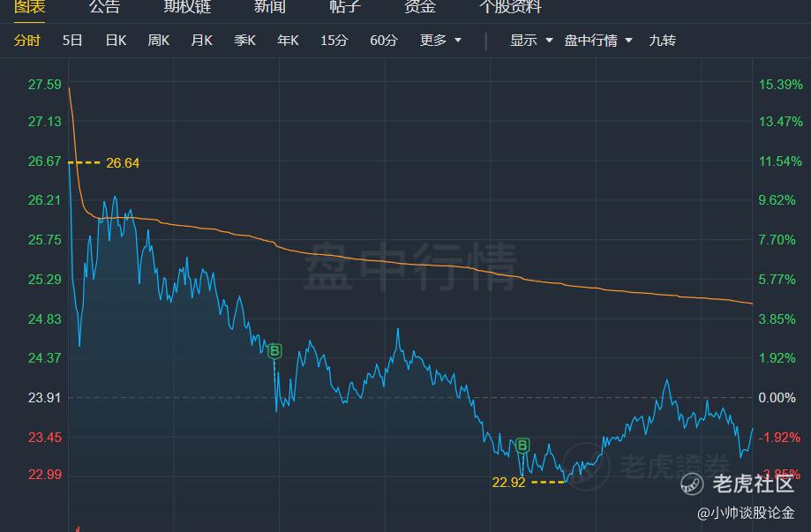Click the 0.00% axis label

(x=777, y=398)
